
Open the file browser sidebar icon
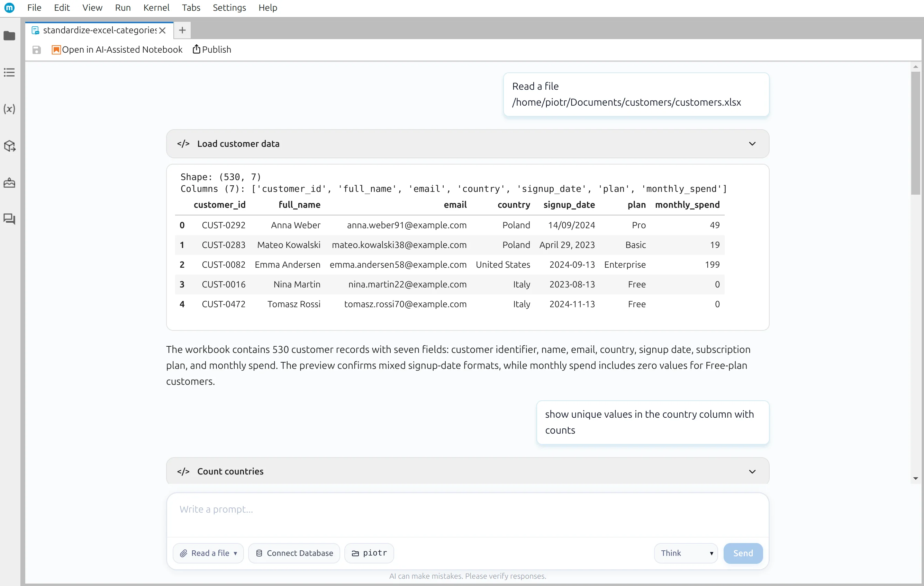pyautogui.click(x=9, y=36)
